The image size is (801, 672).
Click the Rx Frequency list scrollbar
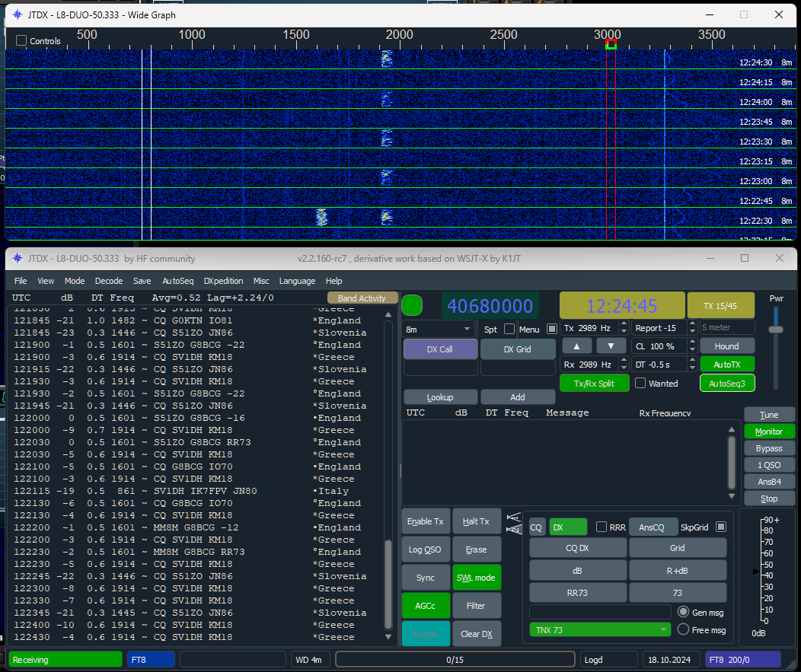[732, 463]
